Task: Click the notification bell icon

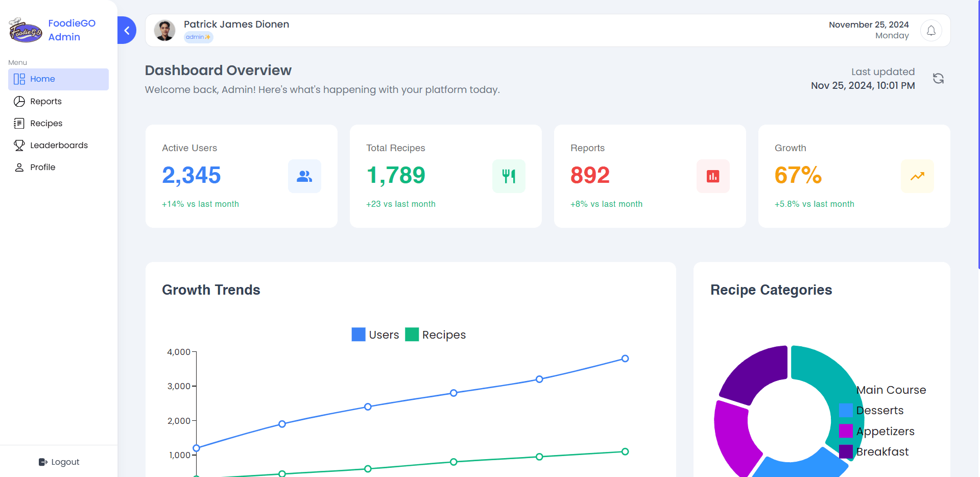Action: click(x=930, y=31)
